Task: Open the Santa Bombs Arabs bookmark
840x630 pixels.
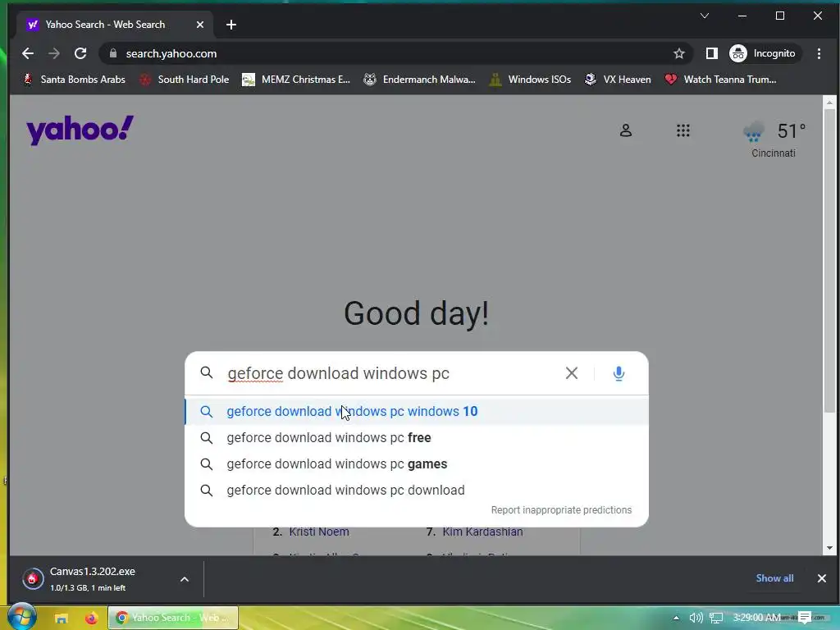Action: coord(74,80)
